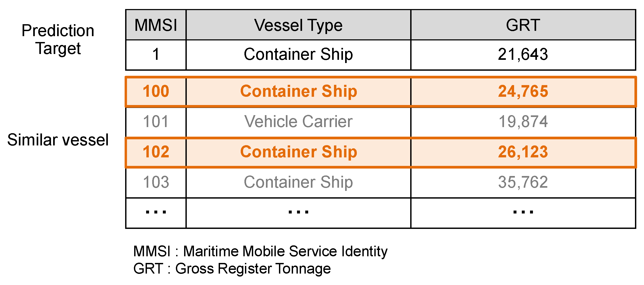Click the Vessel Type column header
The height and width of the screenshot is (285, 644).
[298, 25]
